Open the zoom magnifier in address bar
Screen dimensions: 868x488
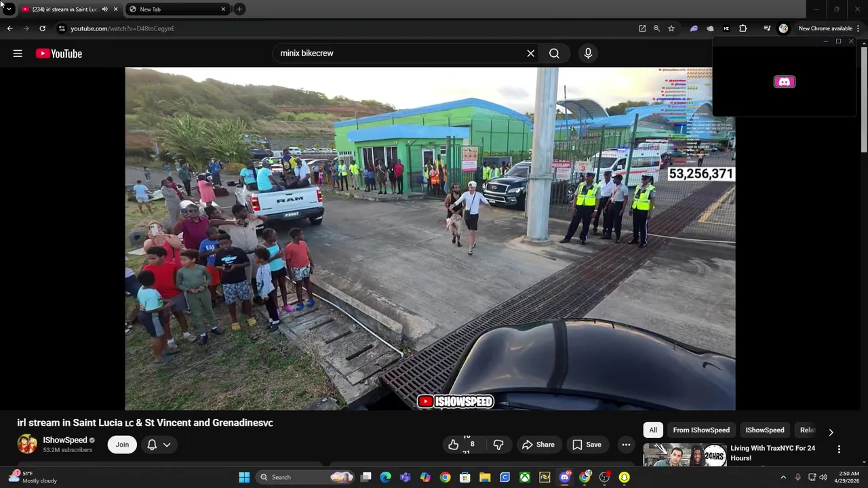(656, 28)
